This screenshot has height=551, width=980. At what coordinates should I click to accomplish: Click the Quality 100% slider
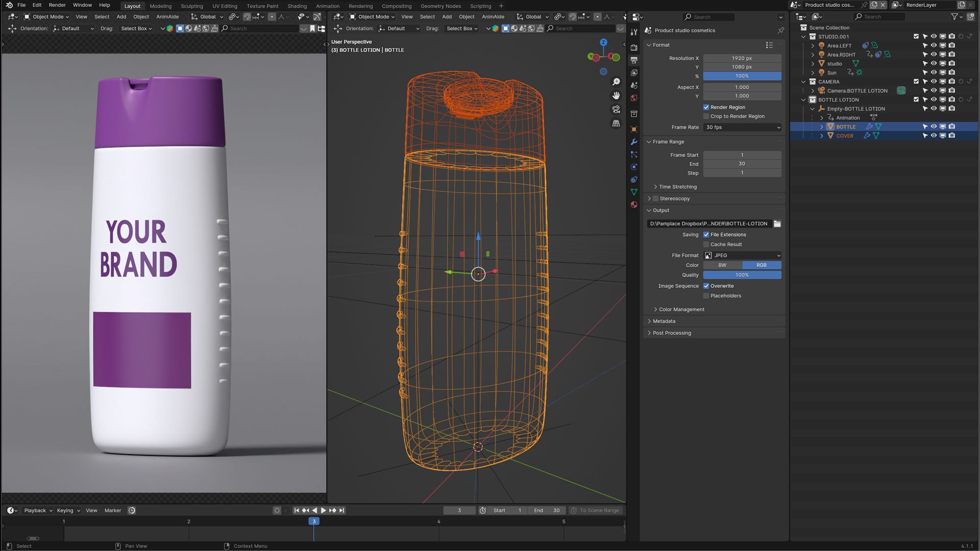tap(742, 275)
